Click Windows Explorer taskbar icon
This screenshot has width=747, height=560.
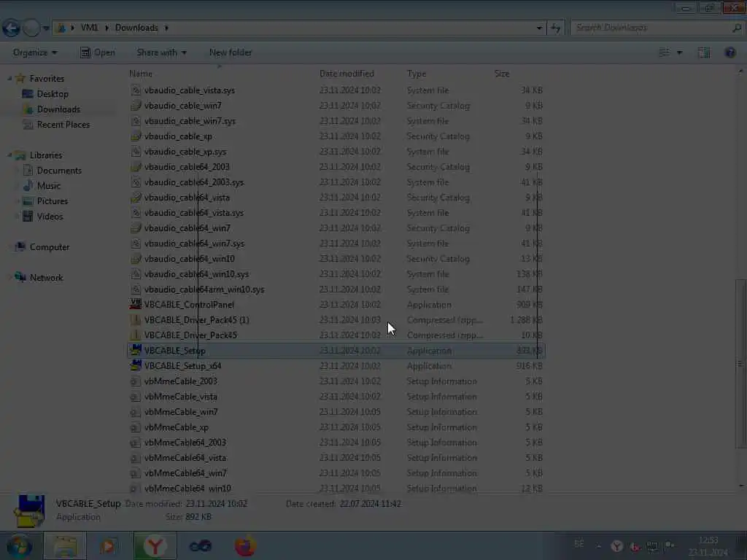(x=65, y=546)
